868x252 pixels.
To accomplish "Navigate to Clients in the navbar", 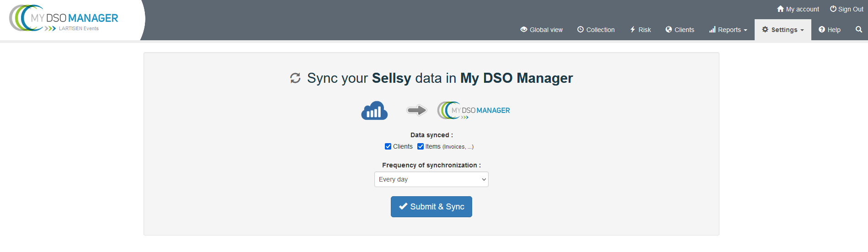I will [x=680, y=30].
